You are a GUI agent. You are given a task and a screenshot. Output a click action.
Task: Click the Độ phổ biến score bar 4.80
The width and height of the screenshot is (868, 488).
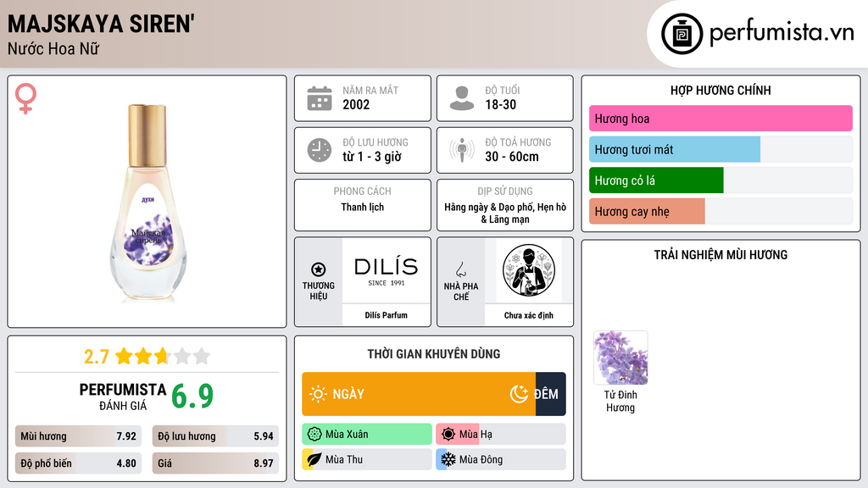78,463
